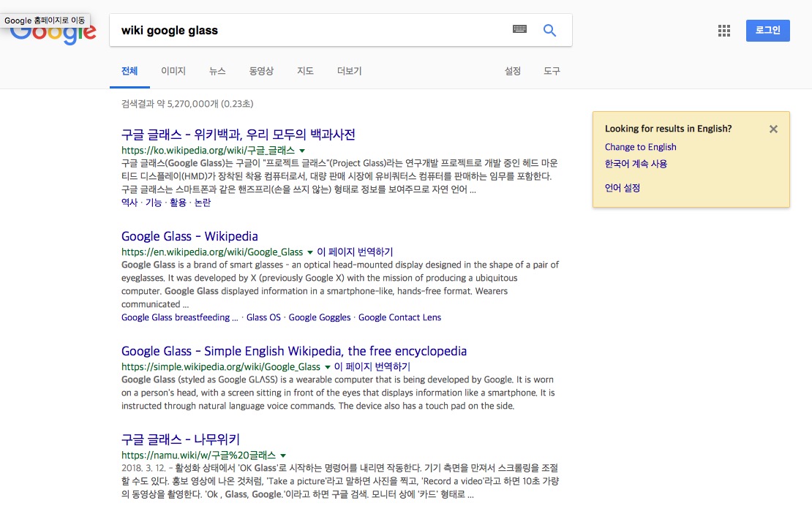Screen dimensions: 812x514
Task: Open the Google apps grid icon
Action: click(x=724, y=31)
